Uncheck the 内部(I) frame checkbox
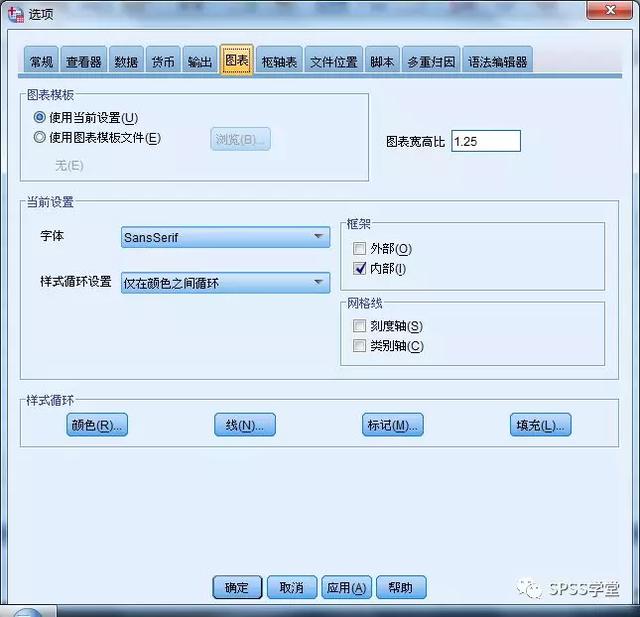Screen dimensions: 640x617 coord(359,268)
